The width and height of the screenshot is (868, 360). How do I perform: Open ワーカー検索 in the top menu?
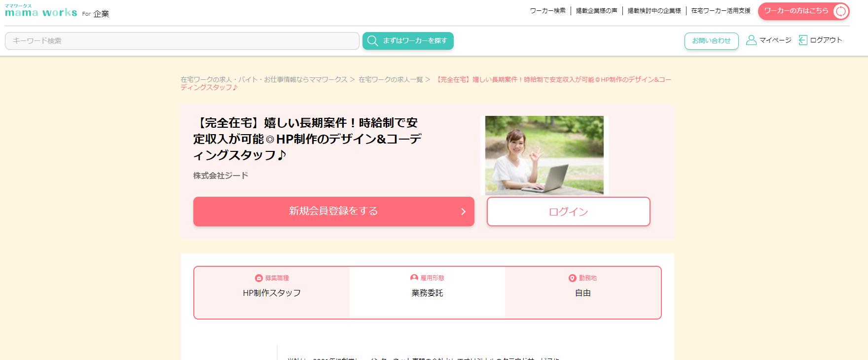(x=547, y=11)
